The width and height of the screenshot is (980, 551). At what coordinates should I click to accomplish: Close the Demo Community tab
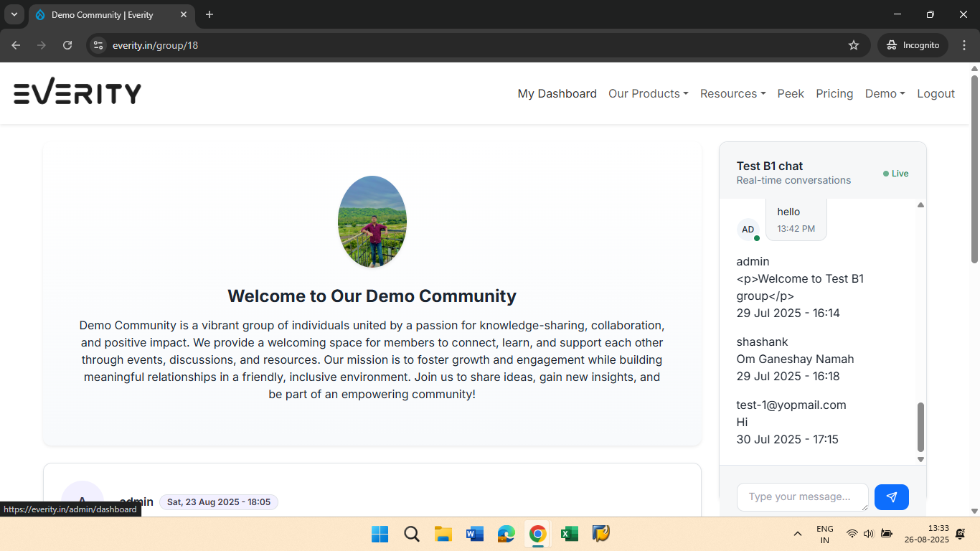click(x=184, y=14)
